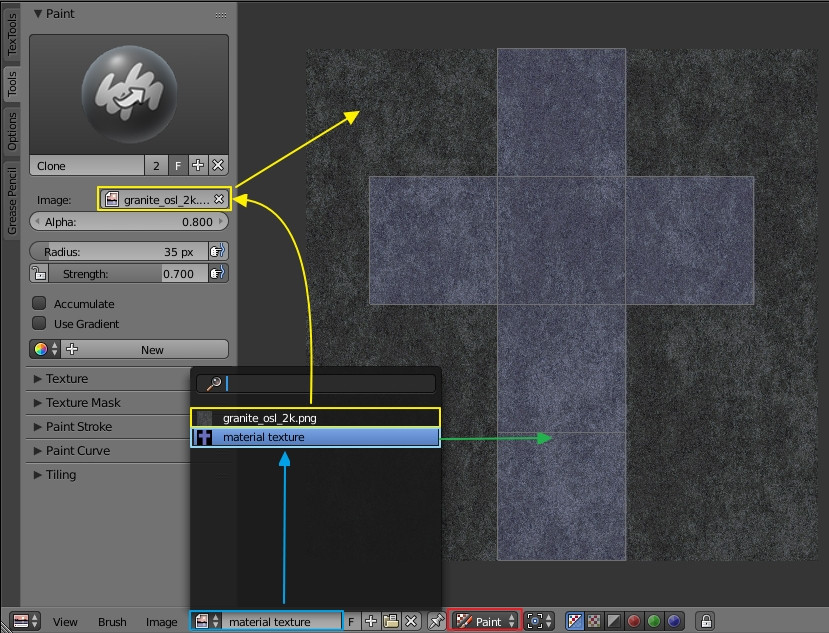Enable the green channel display icon
The width and height of the screenshot is (829, 633).
[653, 619]
